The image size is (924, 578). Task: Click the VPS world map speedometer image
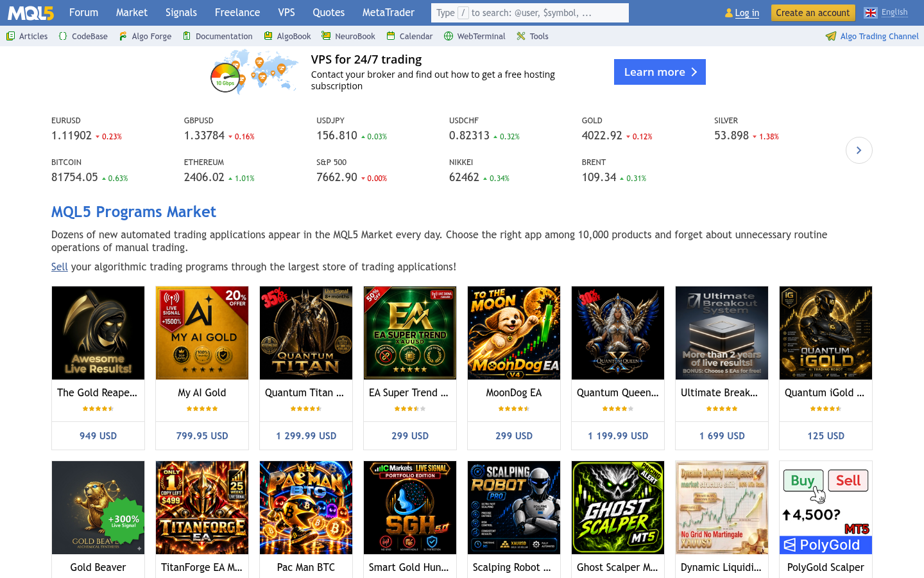255,72
